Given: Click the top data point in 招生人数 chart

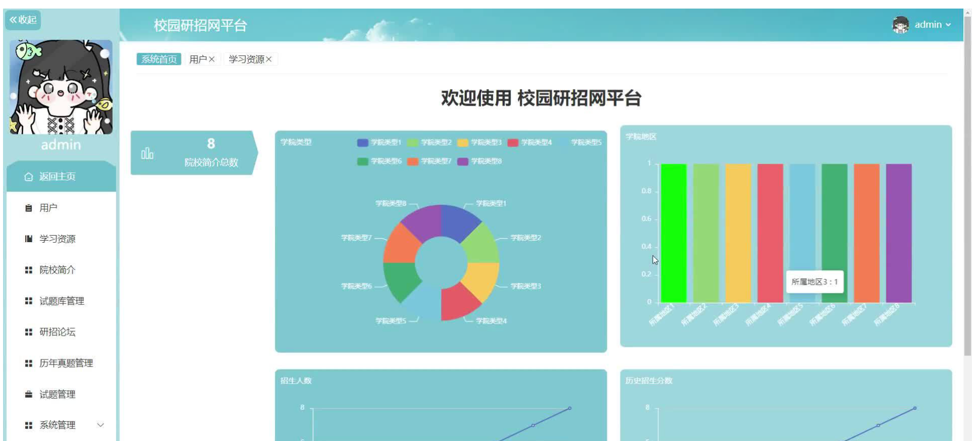Looking at the screenshot, I should point(570,408).
